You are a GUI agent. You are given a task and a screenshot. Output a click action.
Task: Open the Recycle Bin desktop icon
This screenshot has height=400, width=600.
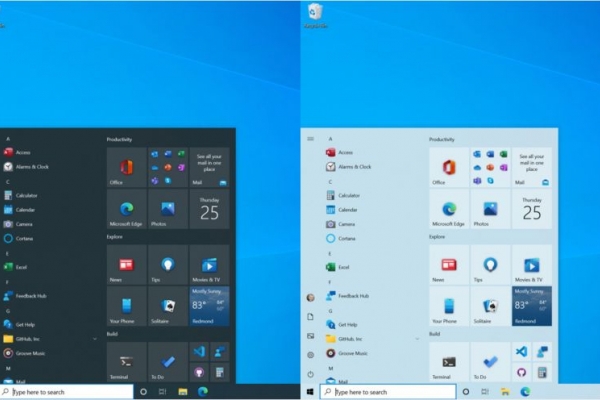(315, 16)
